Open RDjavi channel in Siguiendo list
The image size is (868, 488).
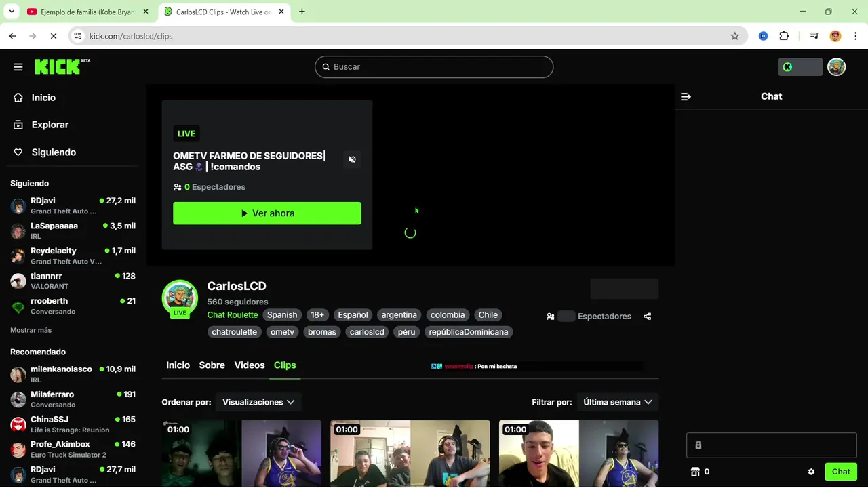73,205
